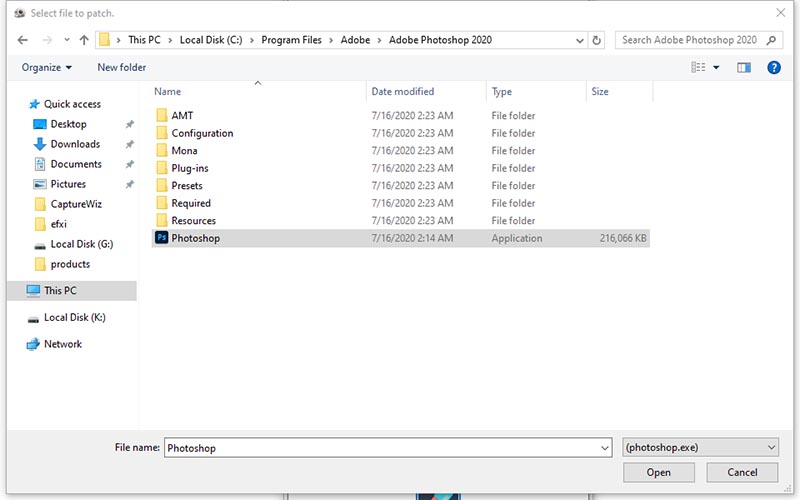Click Program Files breadcrumb
Viewport: 800px width, 500px height.
click(291, 40)
